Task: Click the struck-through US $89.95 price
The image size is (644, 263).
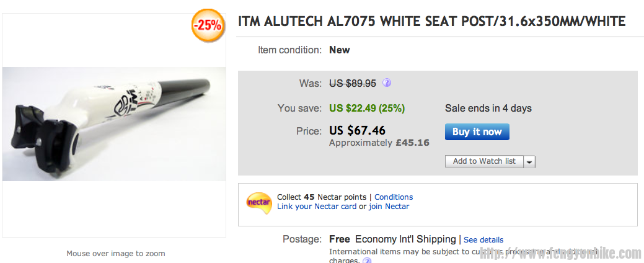Action: click(353, 83)
